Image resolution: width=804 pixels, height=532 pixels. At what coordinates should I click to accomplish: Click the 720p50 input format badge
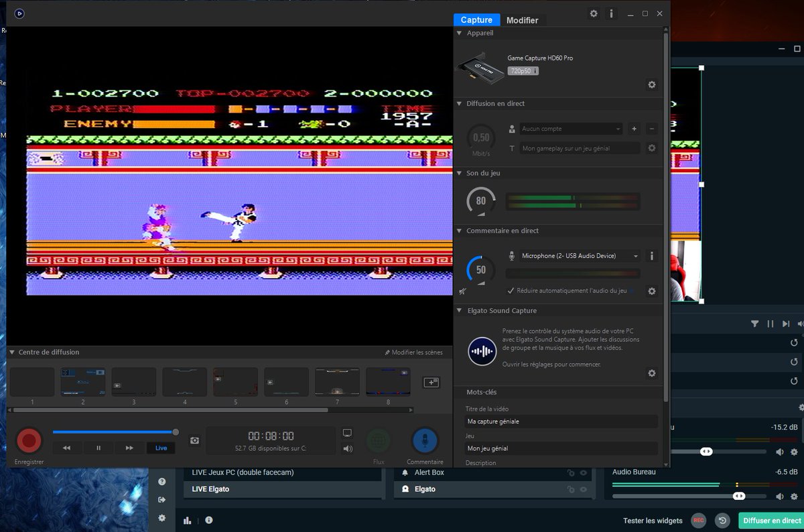[523, 71]
